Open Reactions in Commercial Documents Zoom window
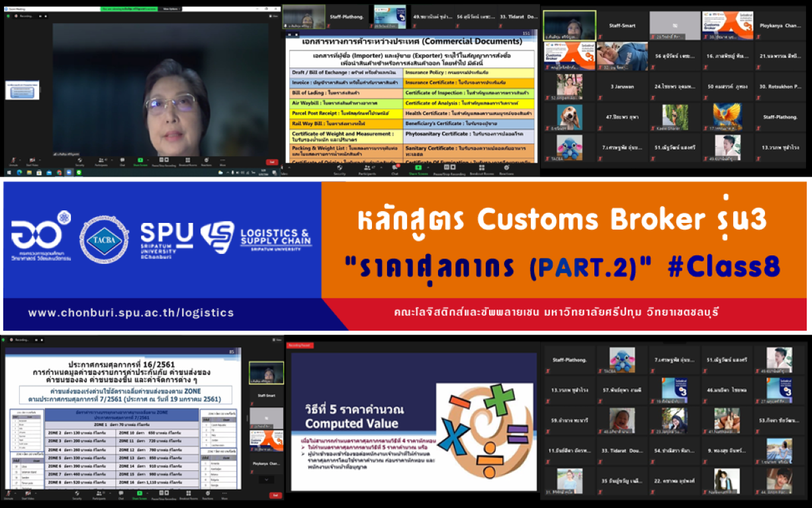Screen dimensions: 812x508 pos(506,171)
